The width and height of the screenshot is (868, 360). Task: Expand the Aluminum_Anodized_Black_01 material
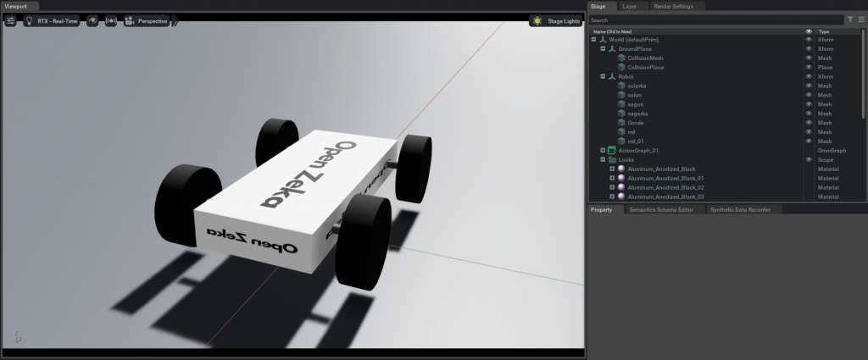pos(612,178)
